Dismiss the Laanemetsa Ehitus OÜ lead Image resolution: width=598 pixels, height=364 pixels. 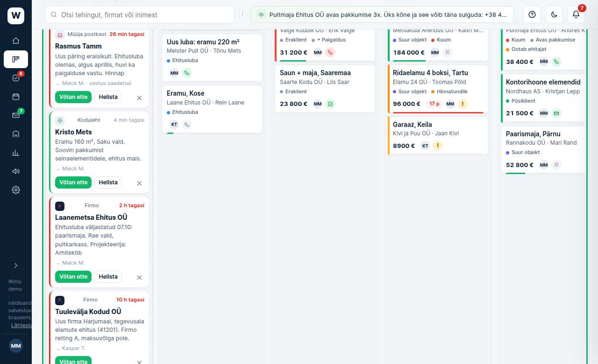[139, 278]
